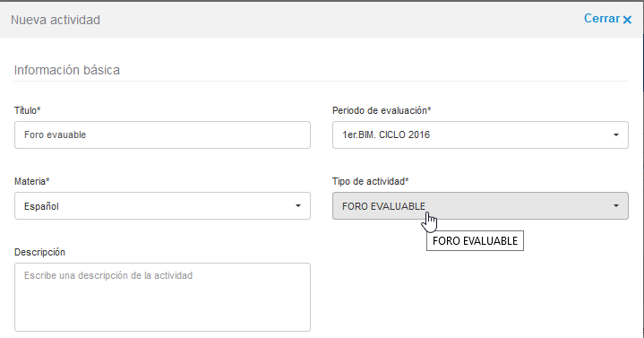Open Tipo de actividad using its arrow
Screen dimensions: 644x338
pos(616,205)
